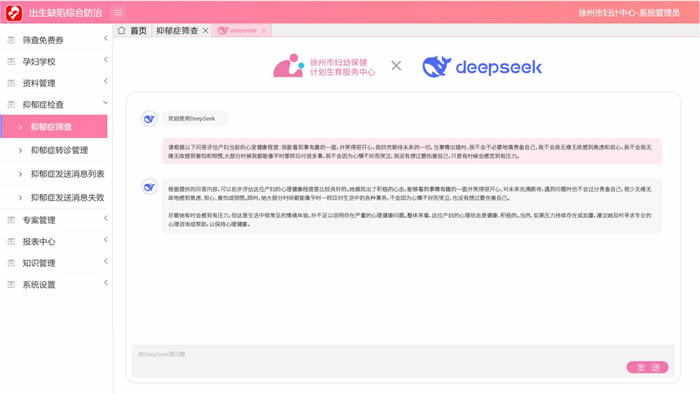Click DeepSeek avatar beside the long reply
This screenshot has height=394, width=700.
pos(149,187)
